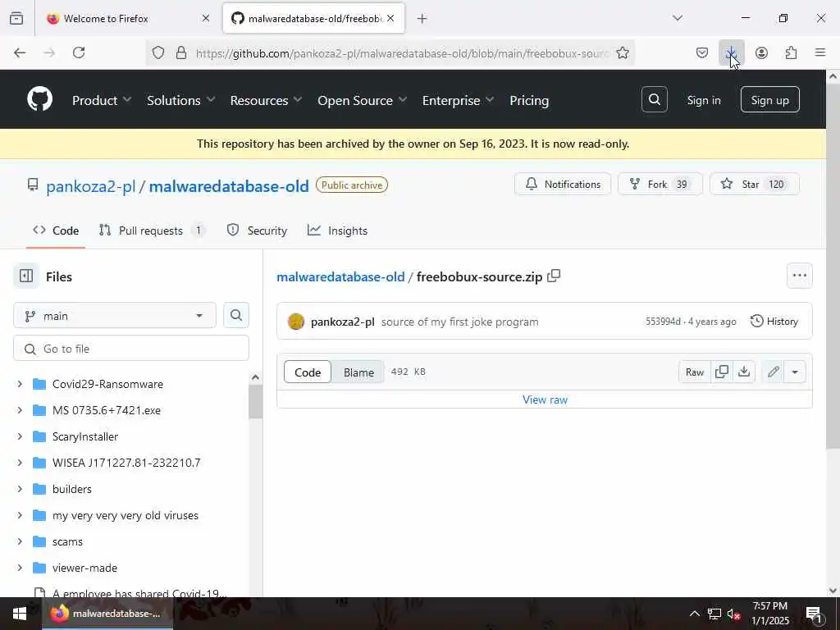Click the GitHub logo in header
The image size is (840, 630).
tap(39, 99)
